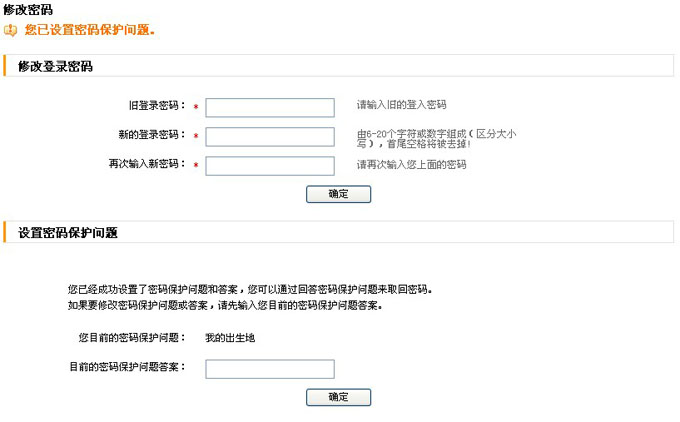Click the orange 您已设置密码保护问题 notice text

[90, 29]
